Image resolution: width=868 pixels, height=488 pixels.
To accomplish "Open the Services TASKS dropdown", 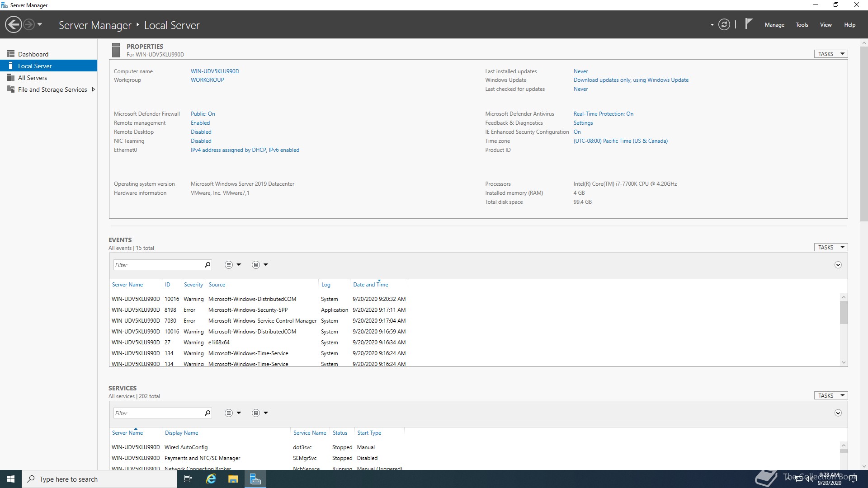I will pyautogui.click(x=831, y=395).
